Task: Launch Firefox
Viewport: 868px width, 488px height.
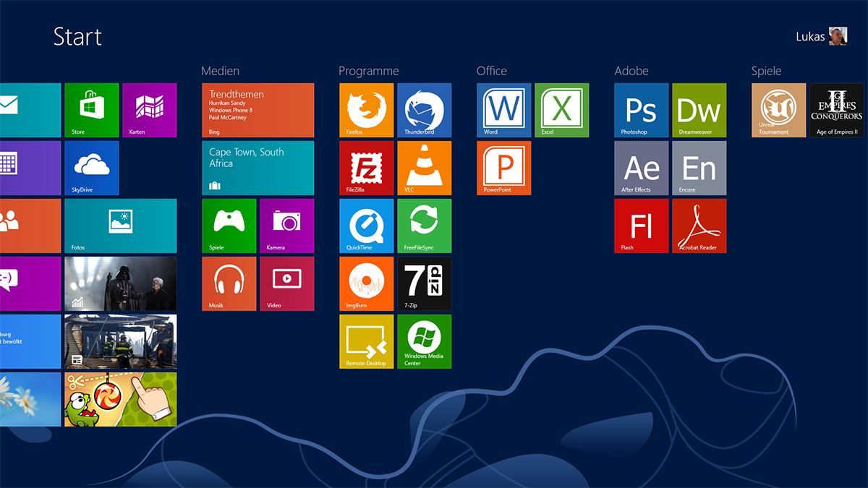Action: pyautogui.click(x=366, y=110)
